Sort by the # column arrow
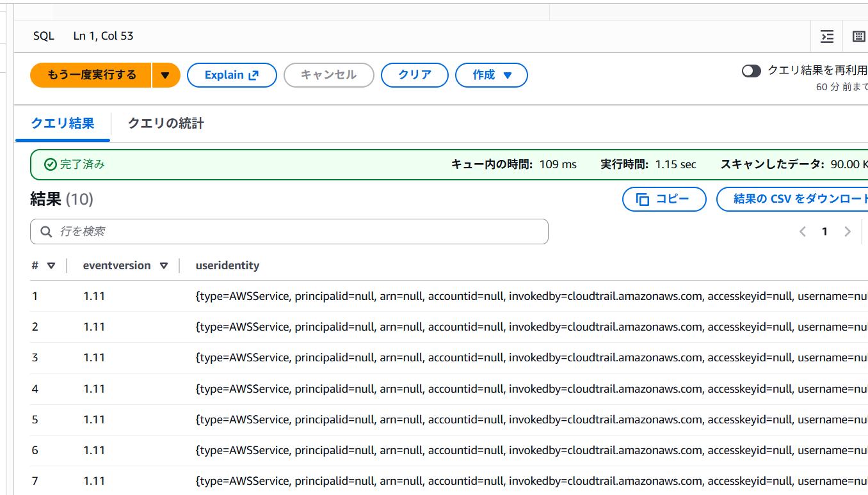868x495 pixels. pos(51,265)
